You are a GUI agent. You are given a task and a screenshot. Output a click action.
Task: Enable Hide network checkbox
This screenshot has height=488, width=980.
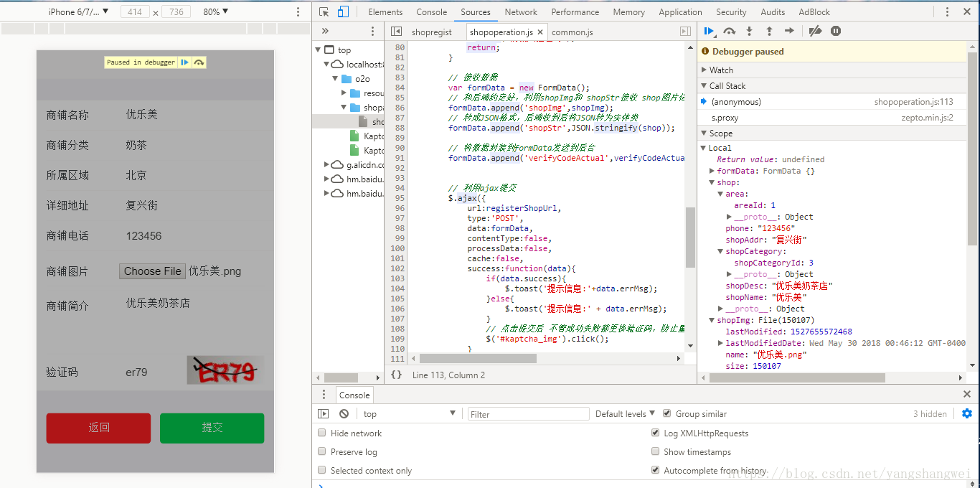pos(322,433)
